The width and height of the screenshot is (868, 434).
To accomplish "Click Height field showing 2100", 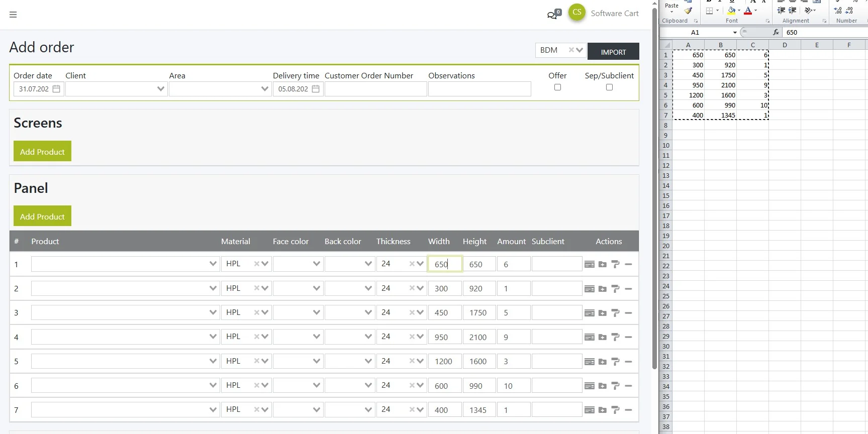I will (x=479, y=337).
